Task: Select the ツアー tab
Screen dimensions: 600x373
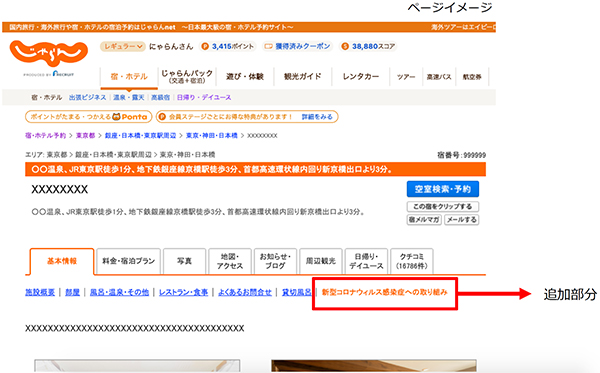Action: pos(406,77)
